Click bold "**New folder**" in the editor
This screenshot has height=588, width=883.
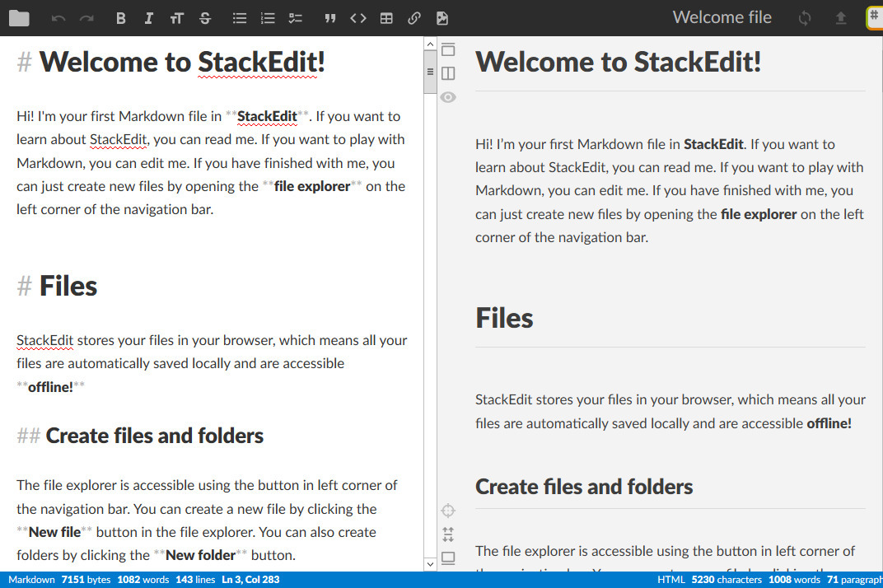[200, 555]
